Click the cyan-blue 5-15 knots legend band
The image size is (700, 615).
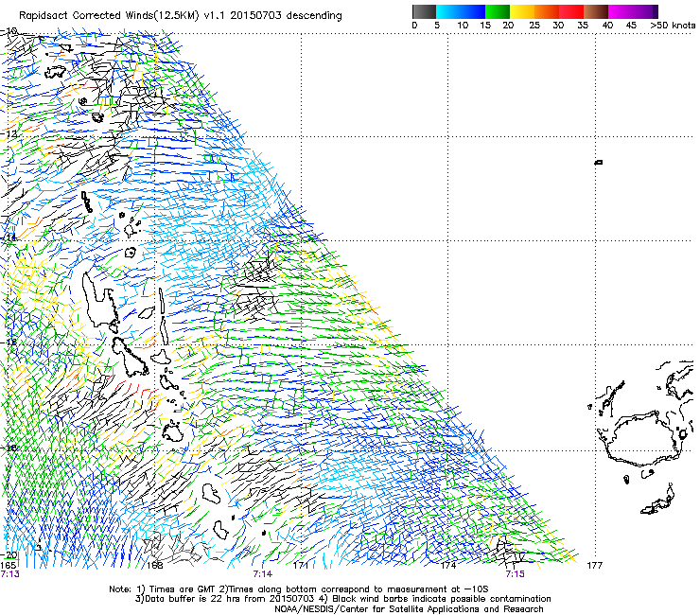click(x=461, y=11)
